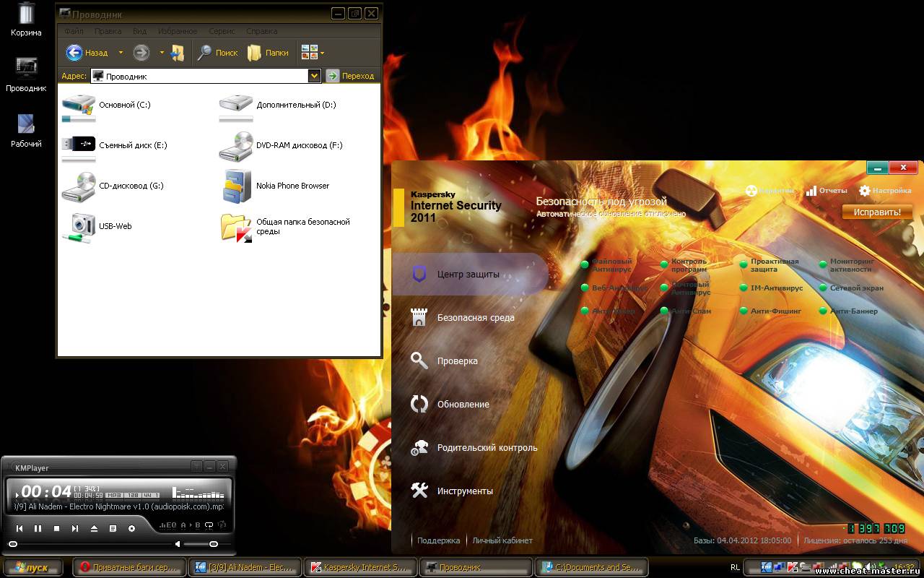
Task: Open the Избранное menu
Action: click(x=178, y=32)
